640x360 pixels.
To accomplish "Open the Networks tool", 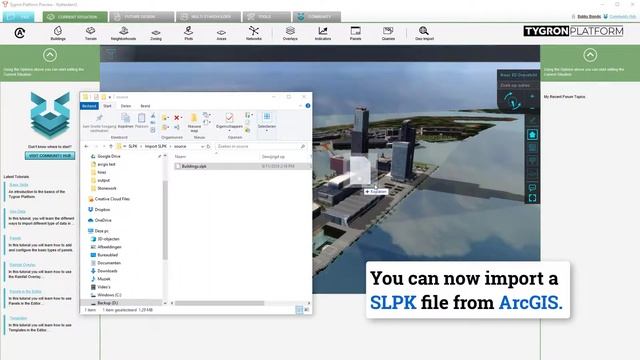I will pyautogui.click(x=254, y=33).
